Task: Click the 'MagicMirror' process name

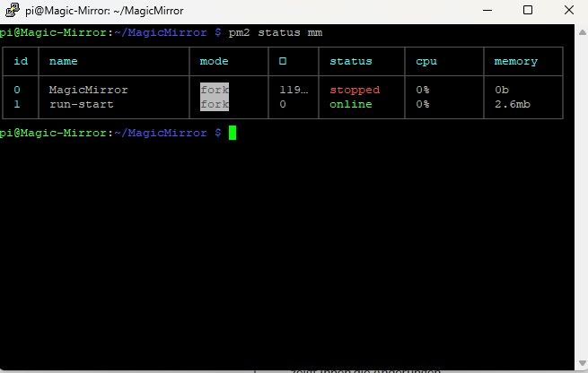Action: click(x=88, y=90)
